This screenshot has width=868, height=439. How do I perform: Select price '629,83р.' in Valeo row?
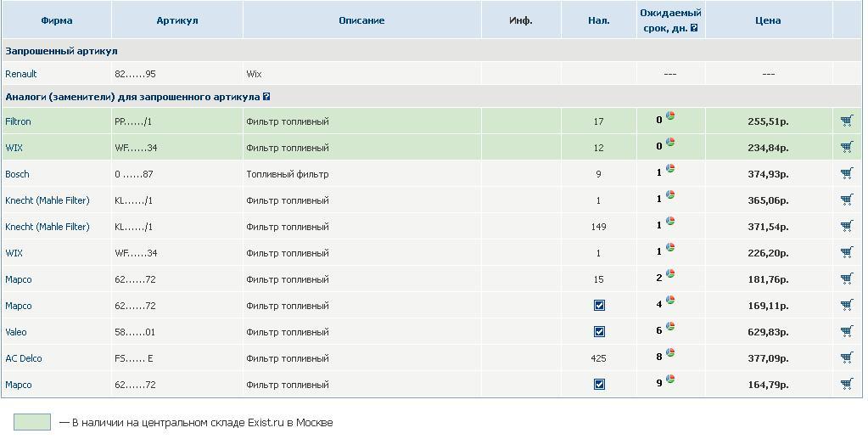tap(769, 332)
